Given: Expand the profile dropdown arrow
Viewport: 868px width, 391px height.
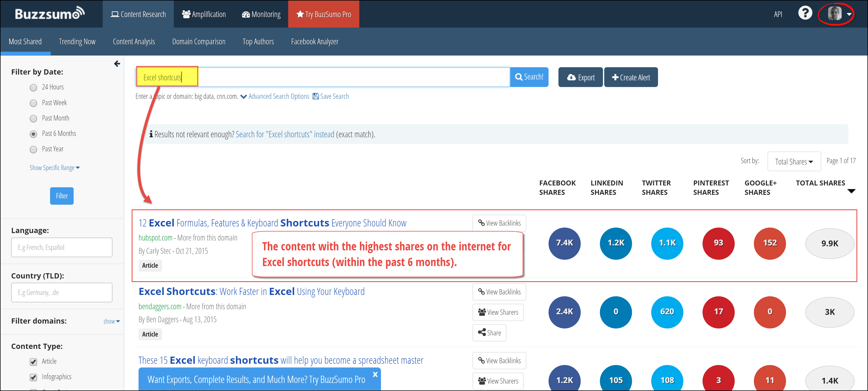Looking at the screenshot, I should (849, 15).
